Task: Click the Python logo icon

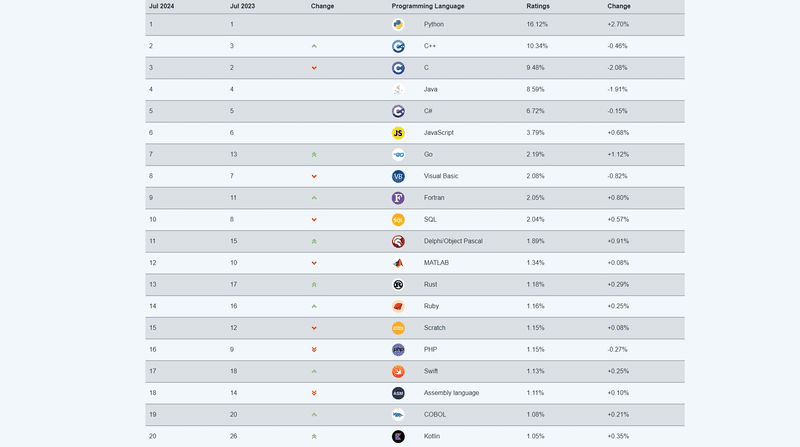Action: coord(398,24)
